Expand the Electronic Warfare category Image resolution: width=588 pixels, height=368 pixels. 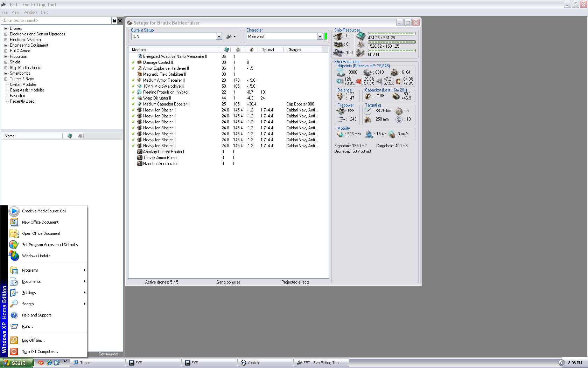[6, 40]
